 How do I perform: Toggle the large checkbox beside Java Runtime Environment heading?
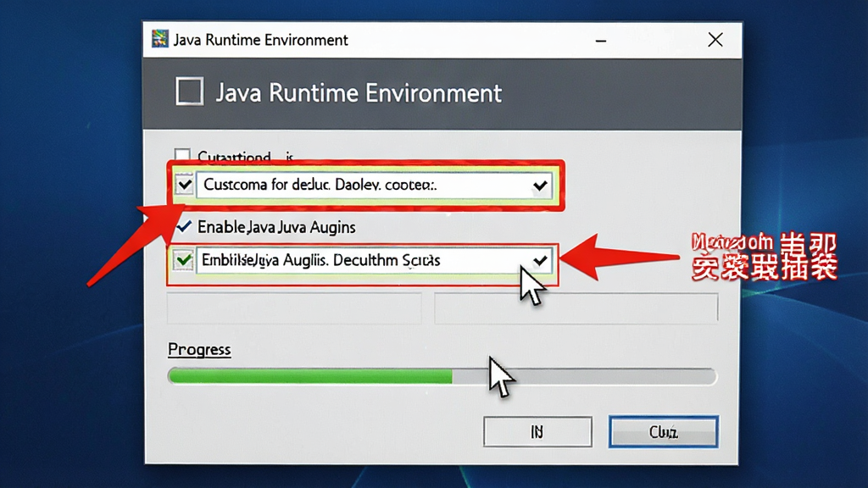coord(189,91)
